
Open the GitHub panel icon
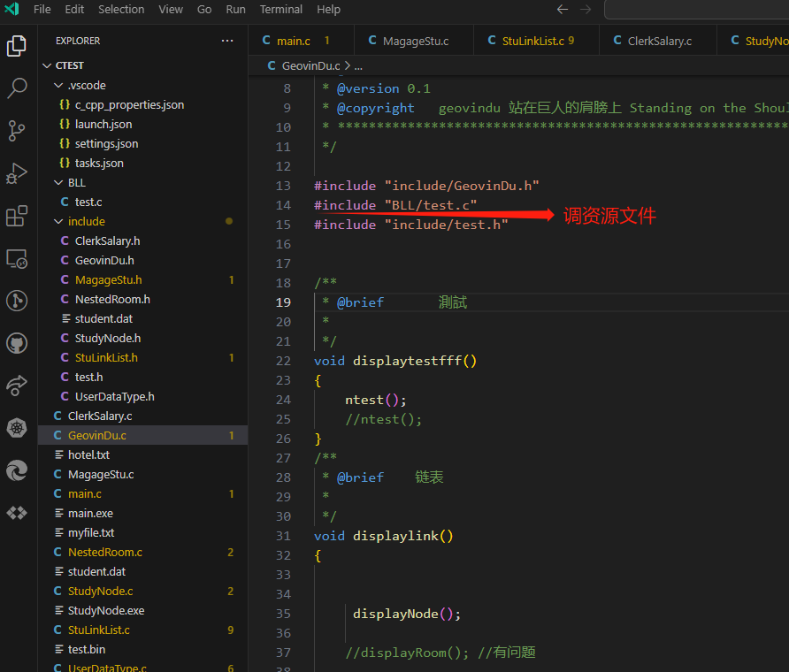click(17, 343)
